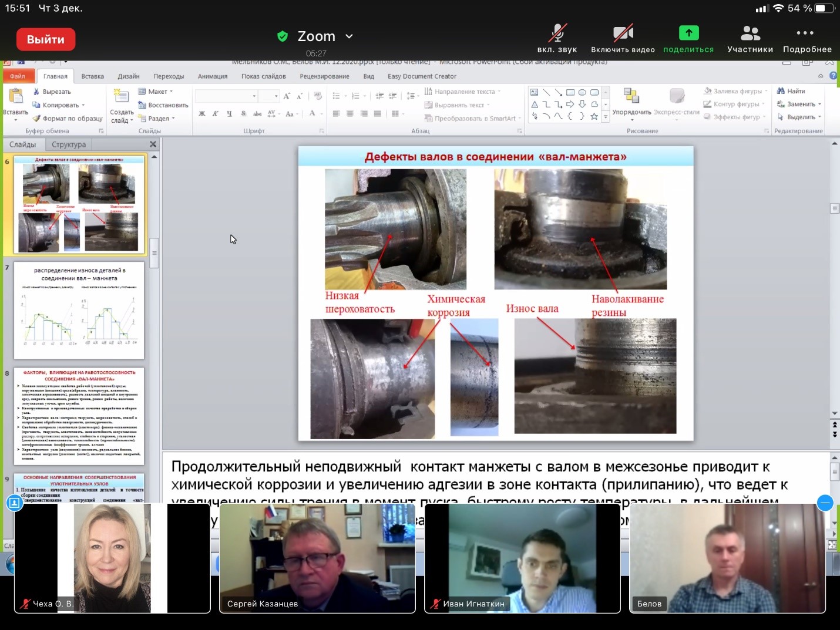Expand the Макет layout dropdown

point(156,92)
